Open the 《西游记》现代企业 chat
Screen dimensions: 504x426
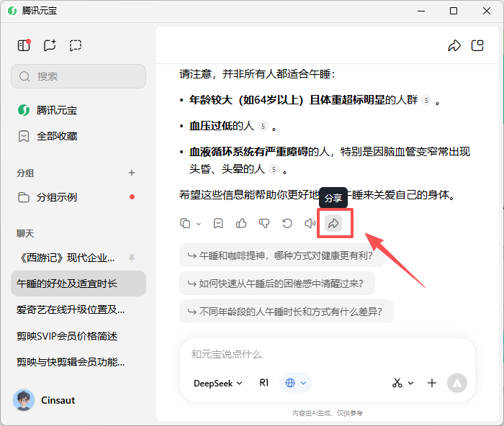point(68,258)
